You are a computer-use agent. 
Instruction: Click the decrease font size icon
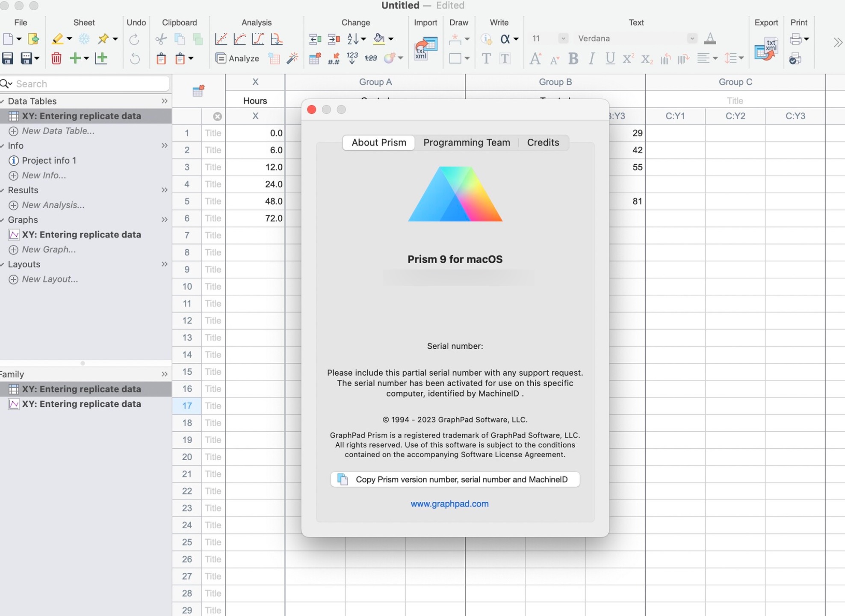(555, 60)
